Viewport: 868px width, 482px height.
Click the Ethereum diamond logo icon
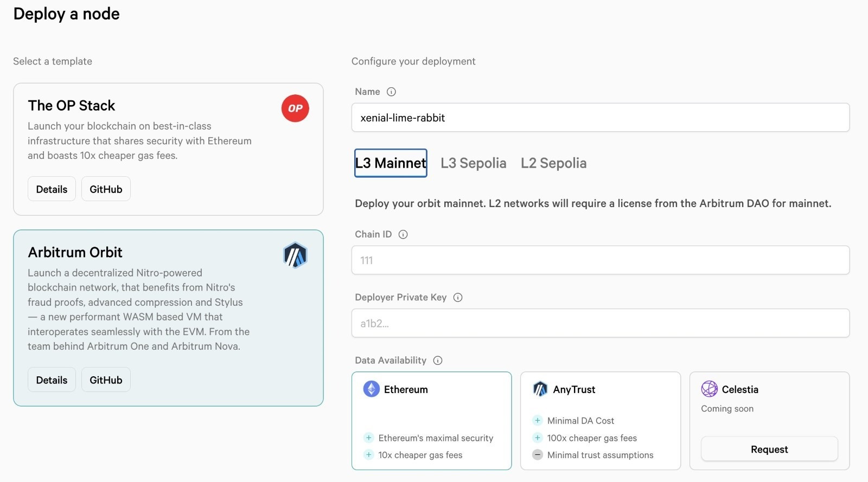pyautogui.click(x=371, y=389)
